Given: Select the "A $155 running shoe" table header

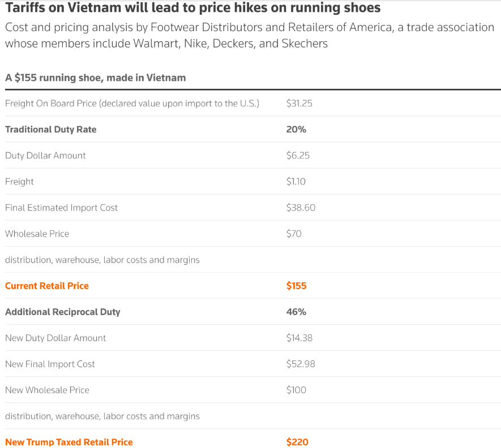Looking at the screenshot, I should point(95,77).
